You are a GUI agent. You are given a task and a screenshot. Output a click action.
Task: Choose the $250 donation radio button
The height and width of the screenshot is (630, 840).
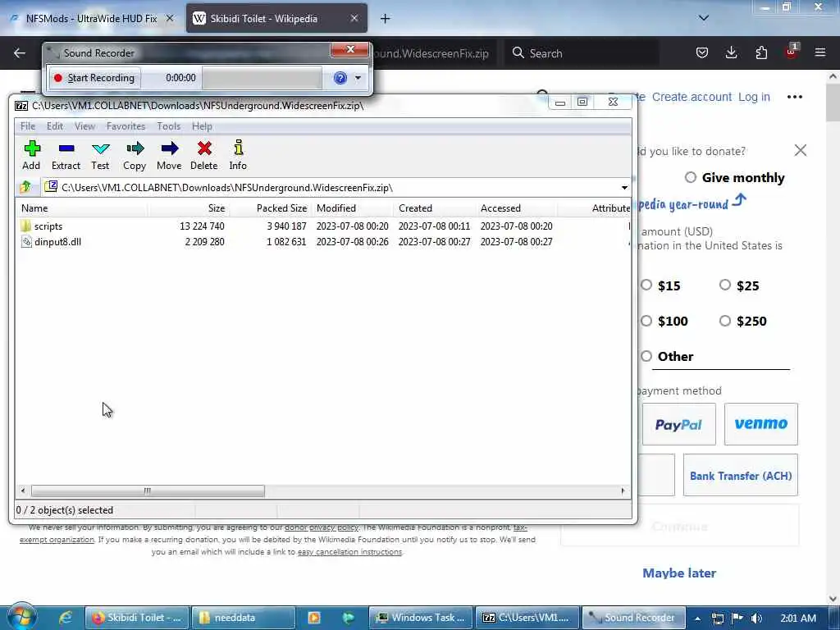[725, 321]
